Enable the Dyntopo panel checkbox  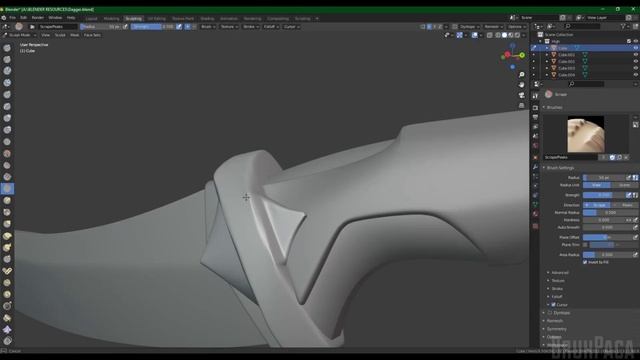pos(550,313)
